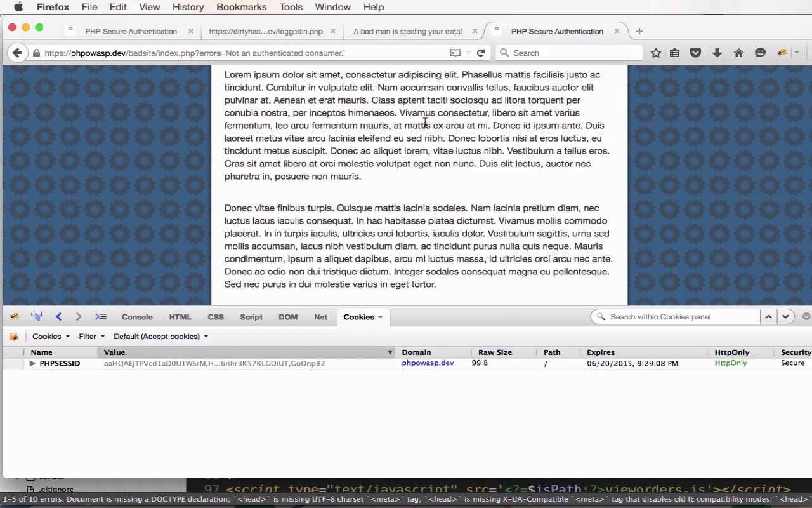Click the green HttpOnly value in PHPSESSID row
Viewport: 812px width, 508px height.
coord(731,363)
